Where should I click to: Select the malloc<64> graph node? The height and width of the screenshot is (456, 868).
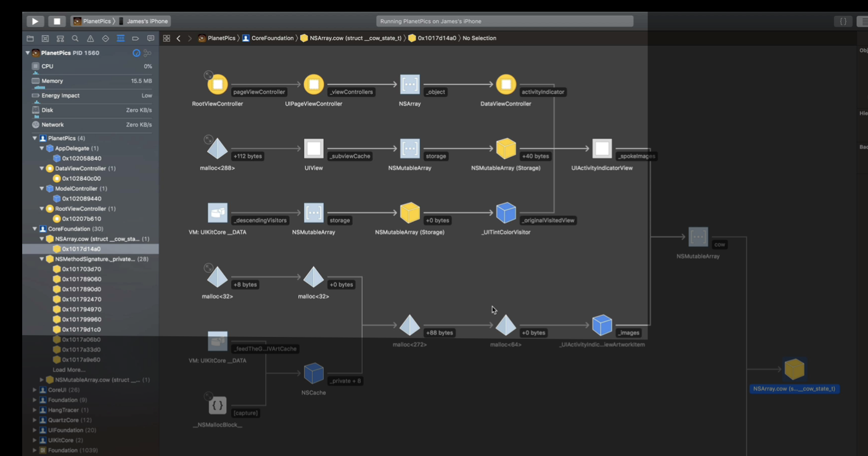pos(506,325)
